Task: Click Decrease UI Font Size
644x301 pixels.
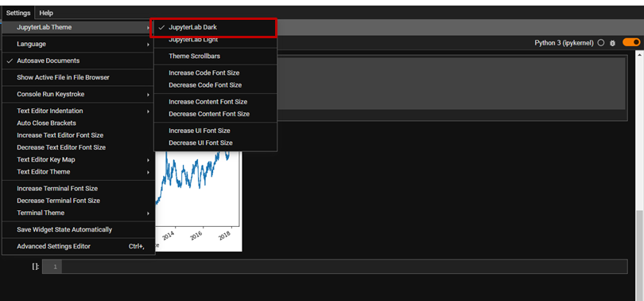Action: [215, 143]
